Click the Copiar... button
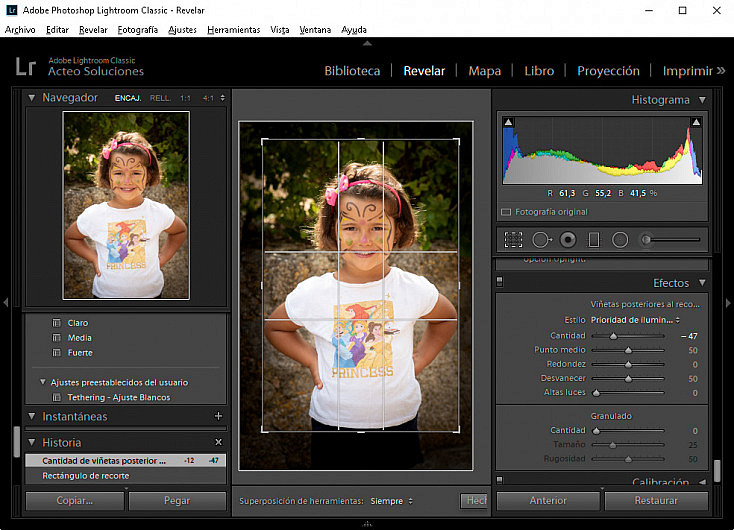The image size is (734, 530). pos(75,501)
